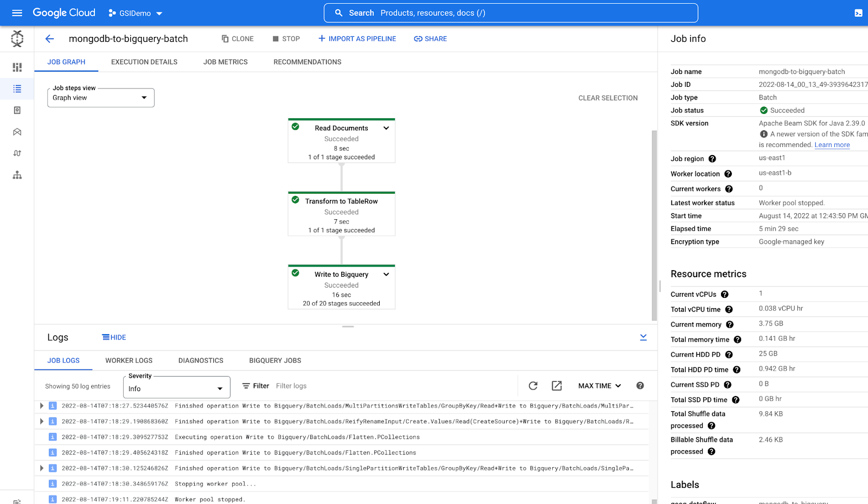Open the Job steps view dropdown

pyautogui.click(x=101, y=98)
